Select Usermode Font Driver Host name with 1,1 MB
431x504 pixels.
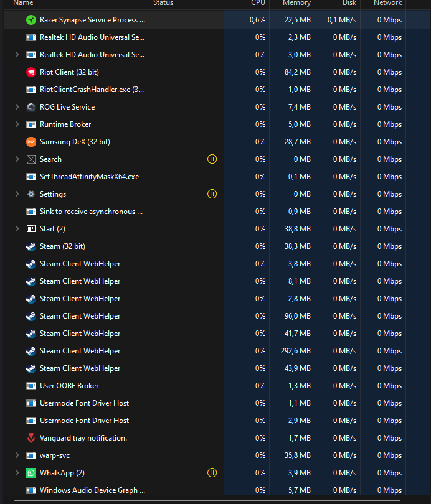tap(84, 403)
